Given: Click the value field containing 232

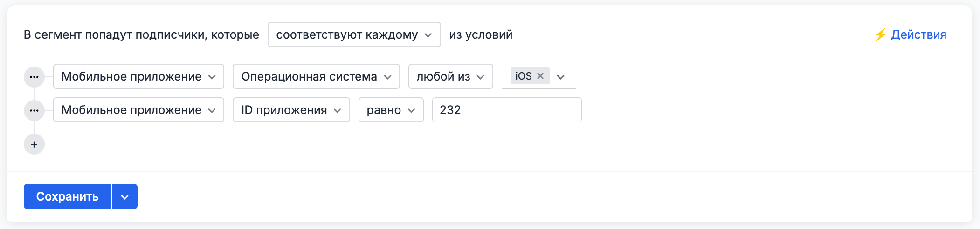Looking at the screenshot, I should 506,110.
